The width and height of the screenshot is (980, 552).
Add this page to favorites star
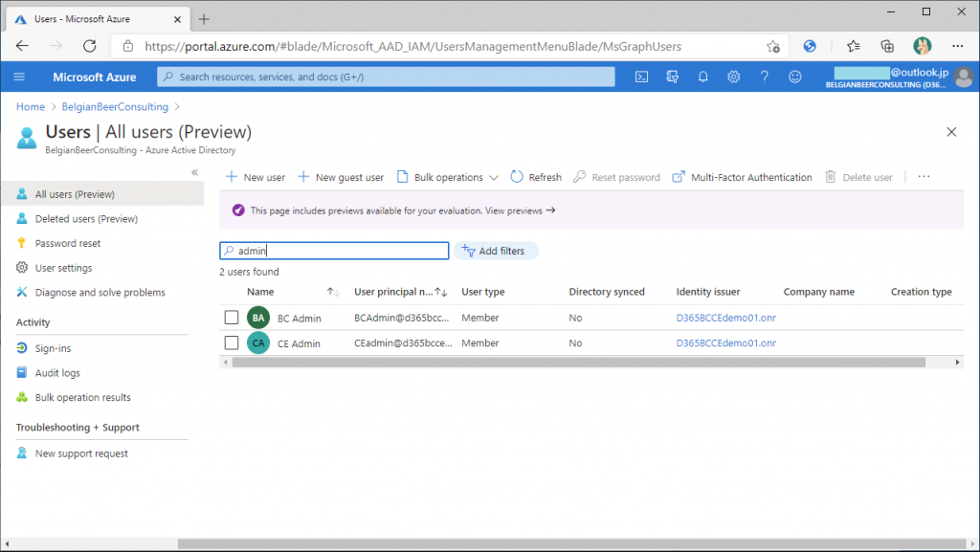(x=773, y=46)
